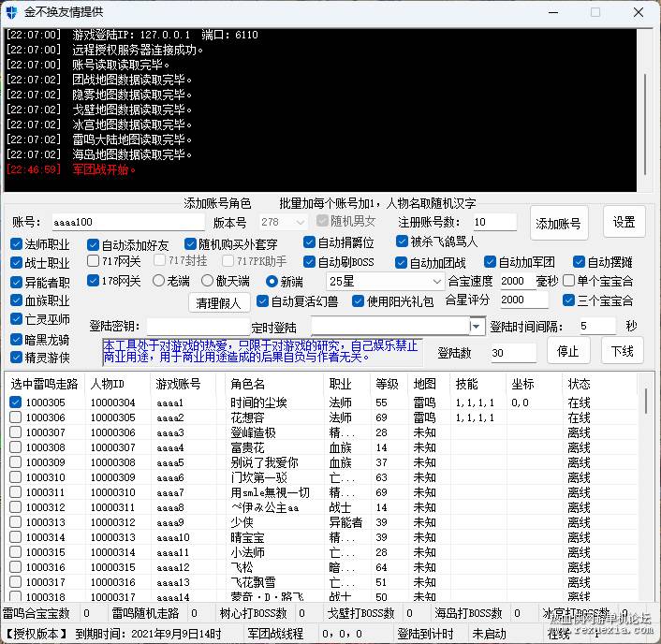Click the 登陆时间间隔 input field

click(x=597, y=327)
